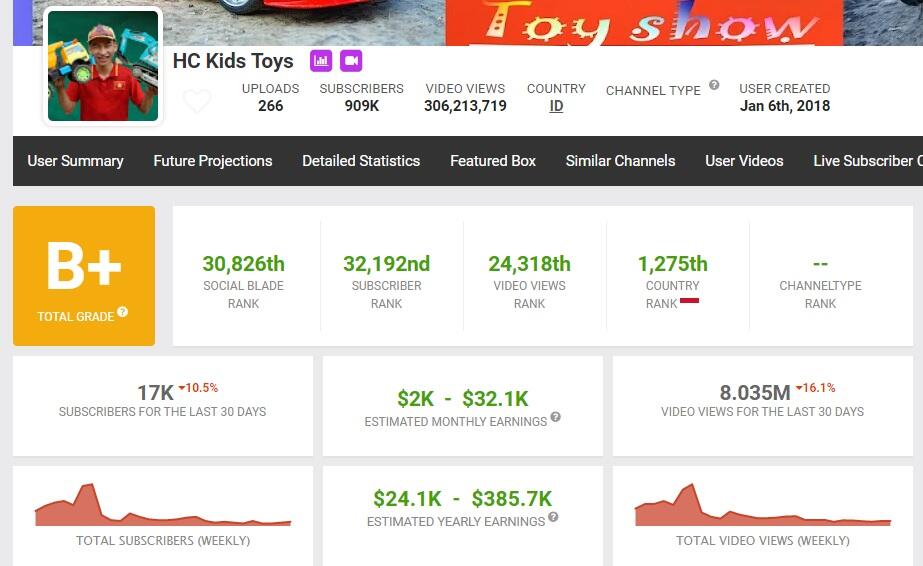Click the Channel Type help icon
923x566 pixels.
[714, 85]
